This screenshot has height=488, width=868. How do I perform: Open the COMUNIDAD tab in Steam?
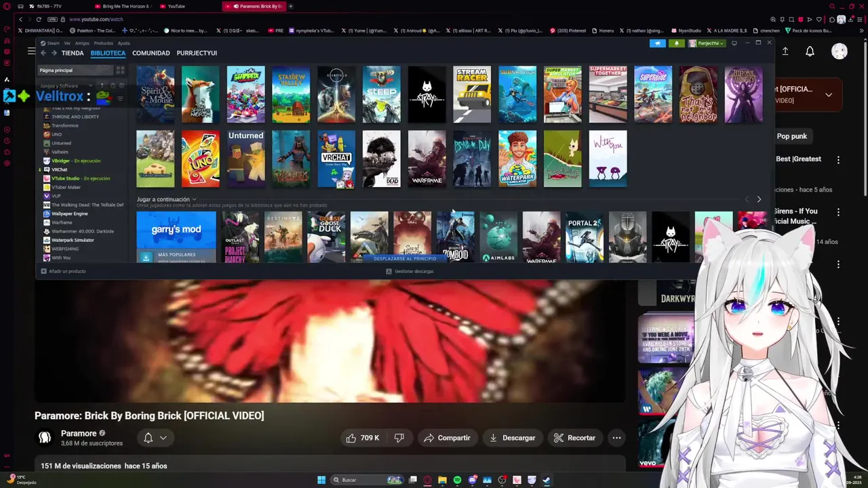[x=151, y=53]
